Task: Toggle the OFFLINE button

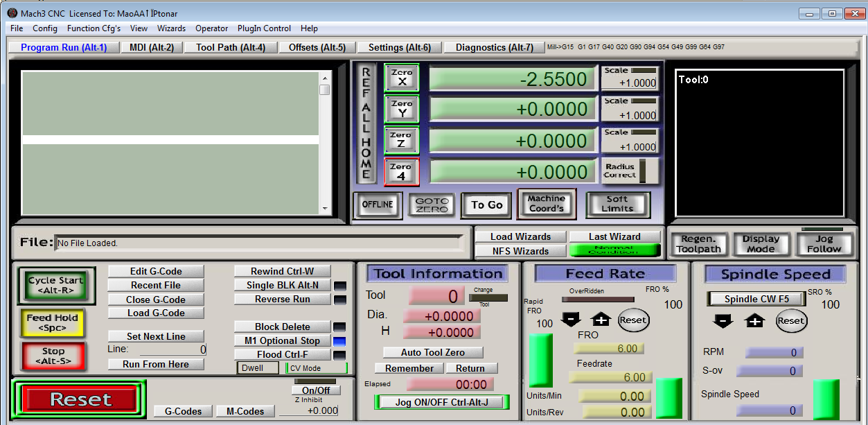Action: coord(378,205)
